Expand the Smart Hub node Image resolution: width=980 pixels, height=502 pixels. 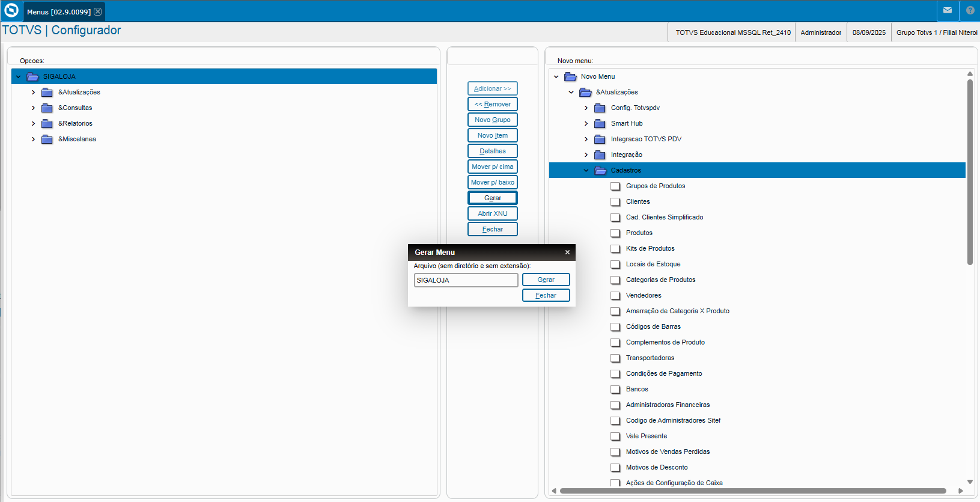coord(586,123)
